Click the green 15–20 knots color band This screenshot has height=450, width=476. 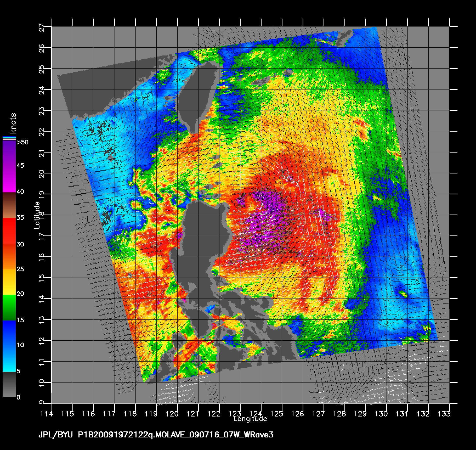[9, 308]
